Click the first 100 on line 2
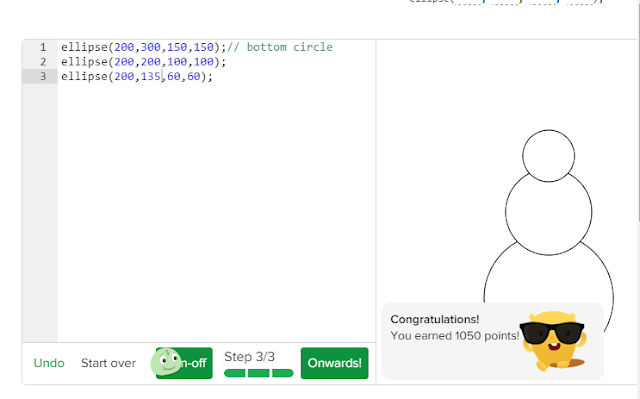640x399 pixels. tap(177, 62)
